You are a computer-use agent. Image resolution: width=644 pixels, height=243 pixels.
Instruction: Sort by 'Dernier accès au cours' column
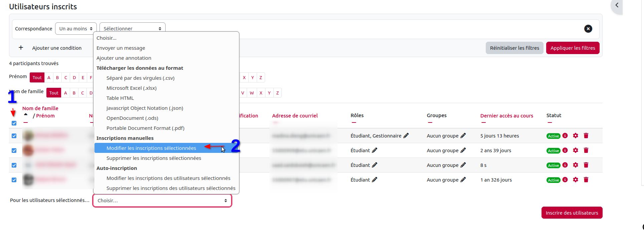pyautogui.click(x=506, y=116)
